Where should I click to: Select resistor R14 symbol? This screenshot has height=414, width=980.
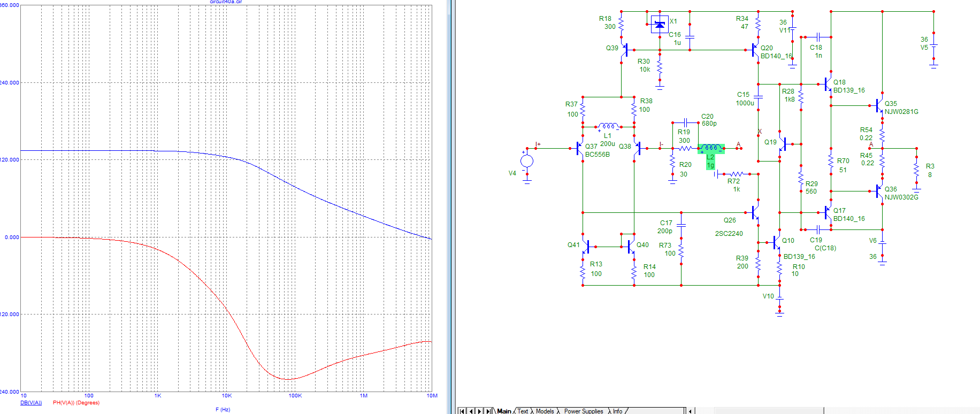(634, 272)
